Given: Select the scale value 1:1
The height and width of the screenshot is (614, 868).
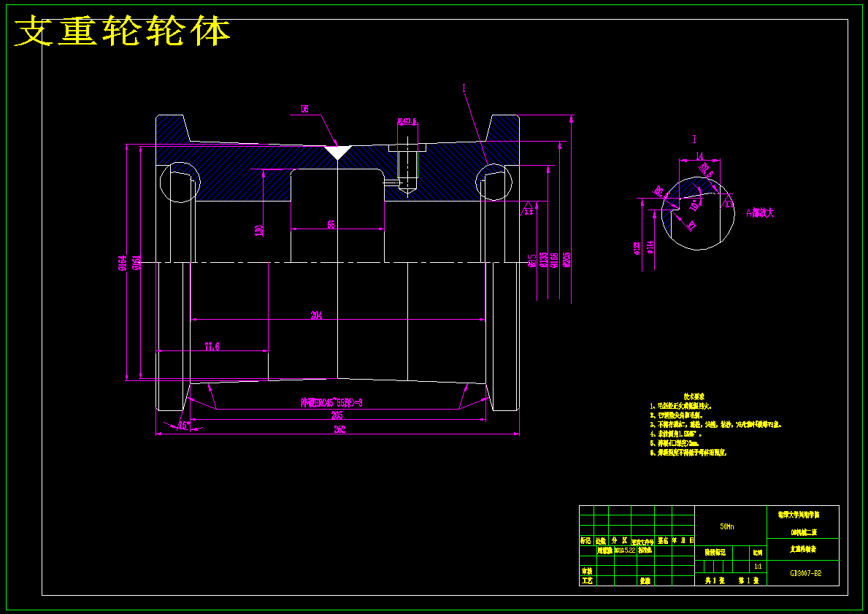Looking at the screenshot, I should [x=758, y=567].
